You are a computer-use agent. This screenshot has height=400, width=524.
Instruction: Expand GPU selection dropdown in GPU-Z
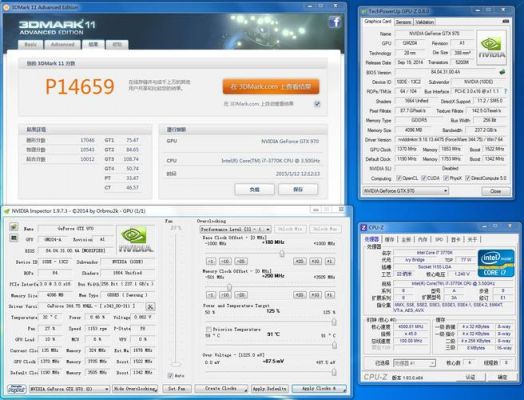405,191
